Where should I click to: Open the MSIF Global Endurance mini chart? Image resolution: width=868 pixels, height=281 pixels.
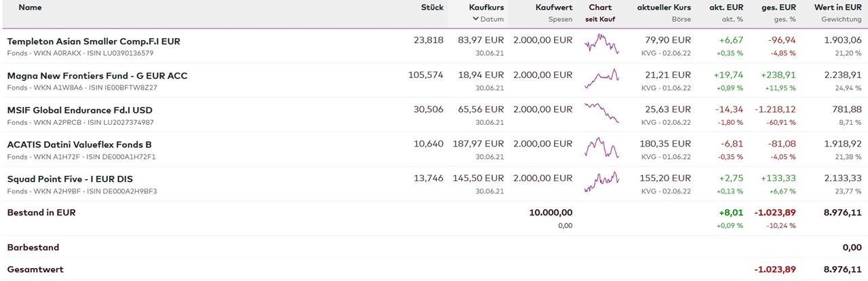pos(601,113)
